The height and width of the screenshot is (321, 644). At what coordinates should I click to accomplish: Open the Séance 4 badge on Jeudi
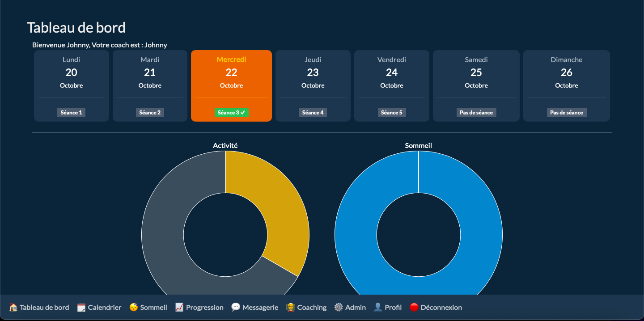point(313,113)
